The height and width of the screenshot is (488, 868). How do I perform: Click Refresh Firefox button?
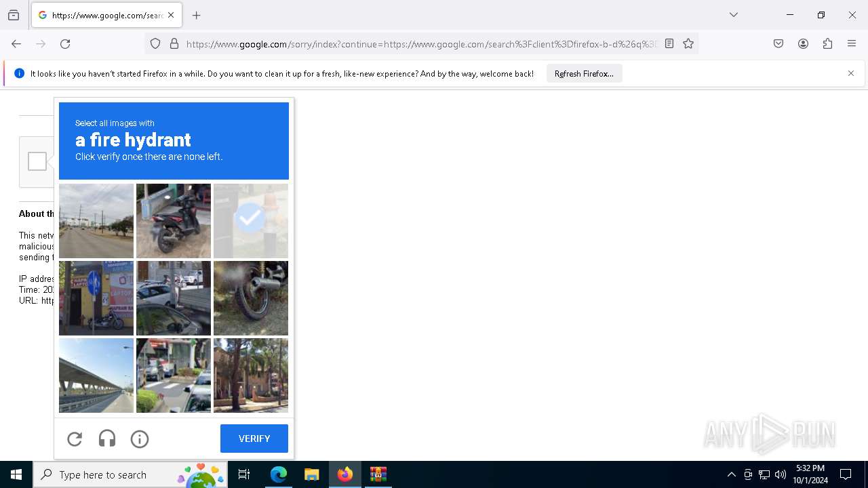pyautogui.click(x=584, y=74)
